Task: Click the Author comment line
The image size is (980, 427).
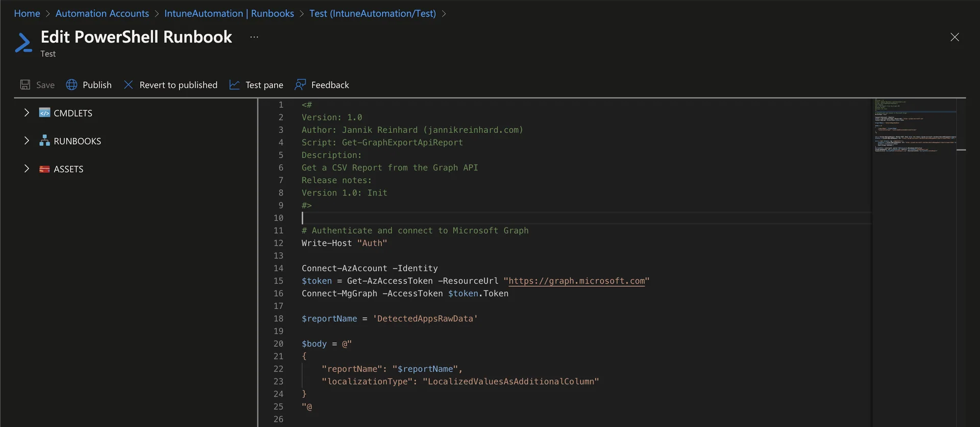Action: (412, 130)
